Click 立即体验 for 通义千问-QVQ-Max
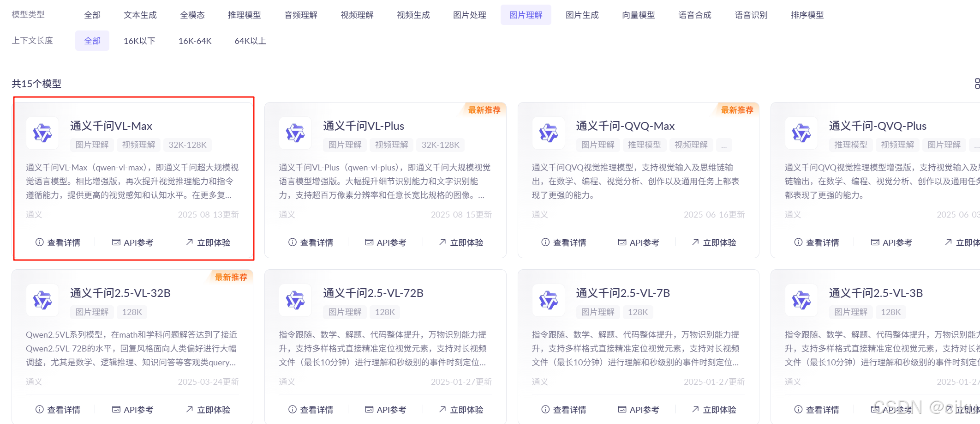The height and width of the screenshot is (424, 980). pos(714,242)
